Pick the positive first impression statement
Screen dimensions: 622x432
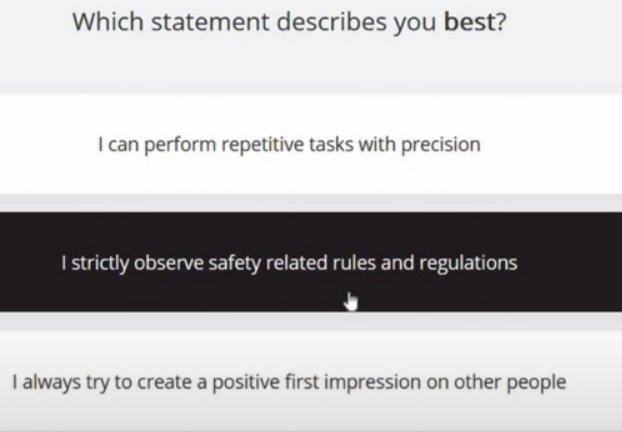click(x=311, y=381)
